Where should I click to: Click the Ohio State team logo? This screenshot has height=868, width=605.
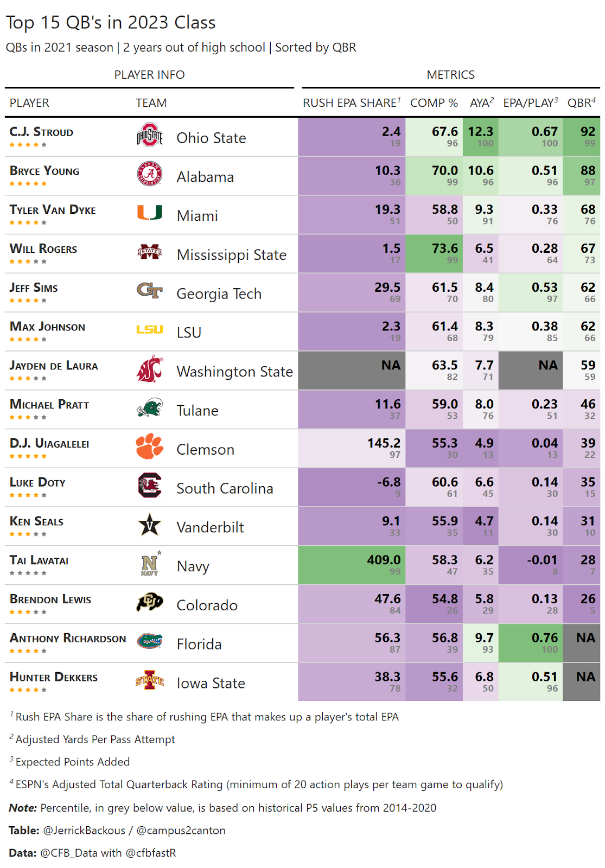150,135
